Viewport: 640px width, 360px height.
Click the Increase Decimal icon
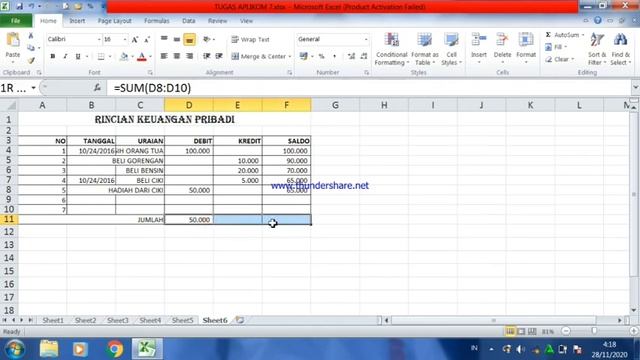[x=351, y=56]
